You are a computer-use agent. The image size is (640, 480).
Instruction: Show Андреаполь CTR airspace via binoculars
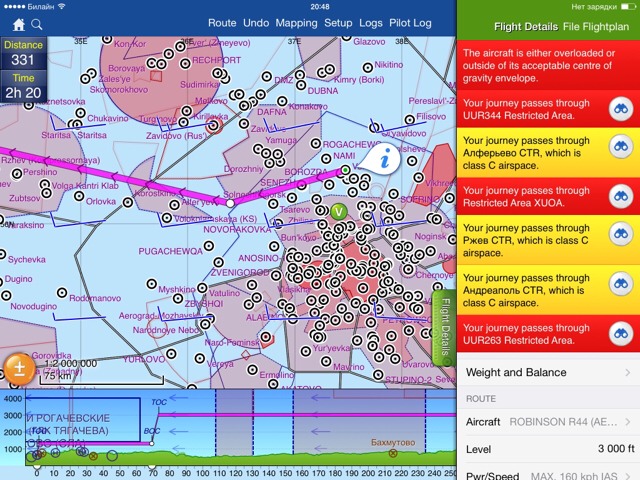click(620, 289)
